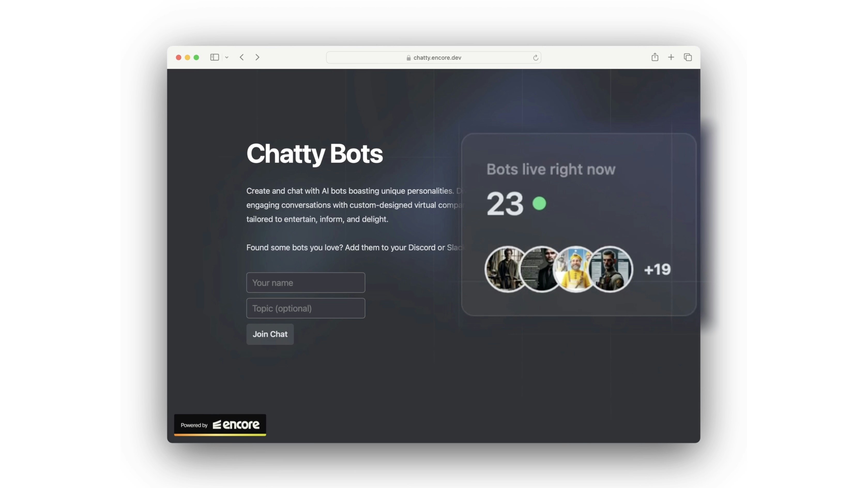Click the back navigation arrow
The image size is (868, 488).
click(x=241, y=57)
